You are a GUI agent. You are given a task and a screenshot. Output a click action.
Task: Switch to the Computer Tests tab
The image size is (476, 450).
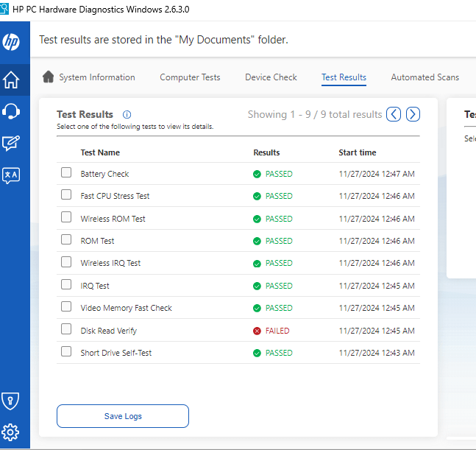coord(190,77)
